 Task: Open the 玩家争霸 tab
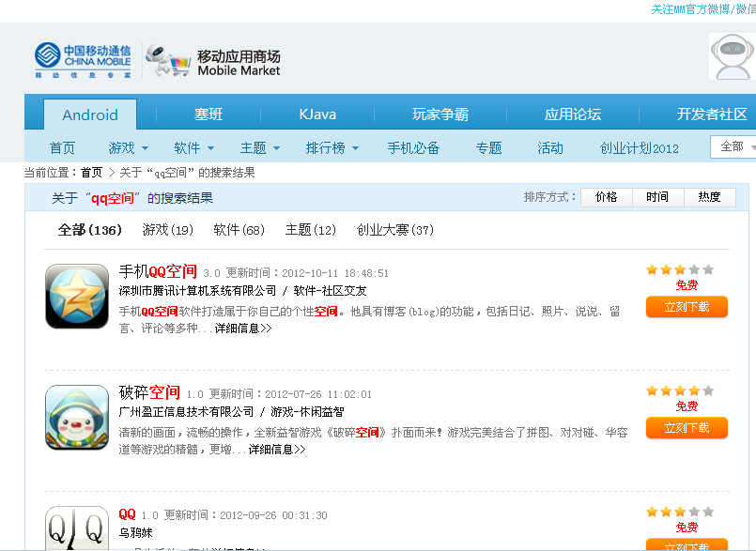pos(440,115)
